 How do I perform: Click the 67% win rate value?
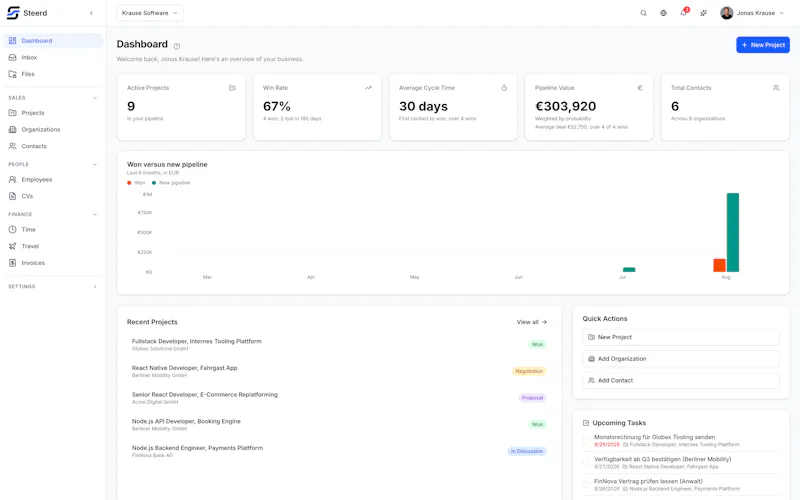pyautogui.click(x=277, y=106)
